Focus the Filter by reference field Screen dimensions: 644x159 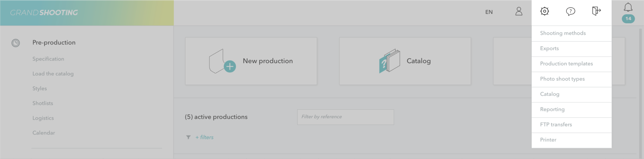click(345, 117)
